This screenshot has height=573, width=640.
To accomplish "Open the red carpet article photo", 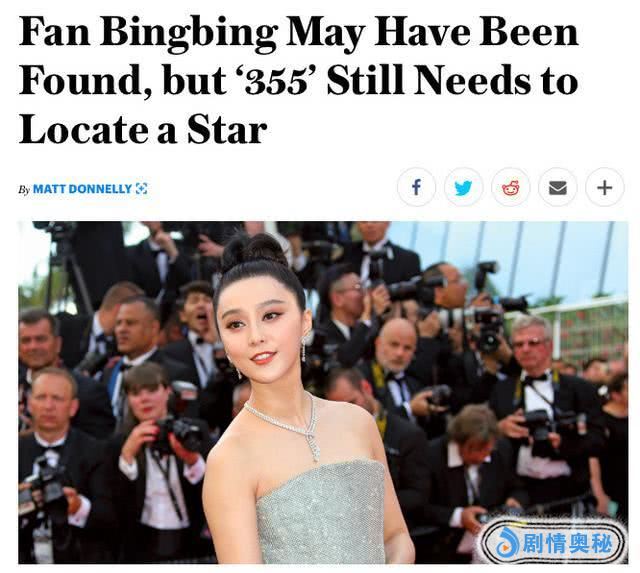I will tap(323, 393).
